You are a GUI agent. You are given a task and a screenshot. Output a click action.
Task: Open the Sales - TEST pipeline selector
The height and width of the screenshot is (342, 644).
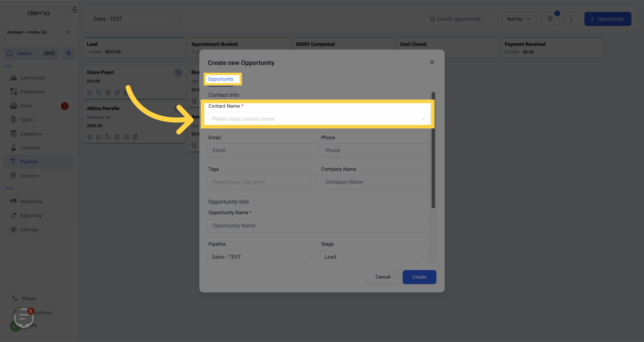click(x=133, y=19)
